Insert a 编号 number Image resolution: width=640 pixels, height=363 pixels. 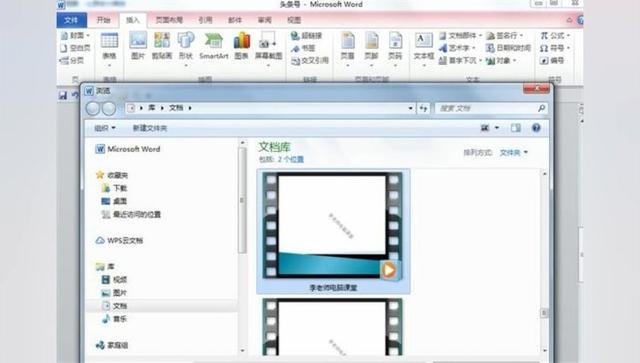point(552,60)
